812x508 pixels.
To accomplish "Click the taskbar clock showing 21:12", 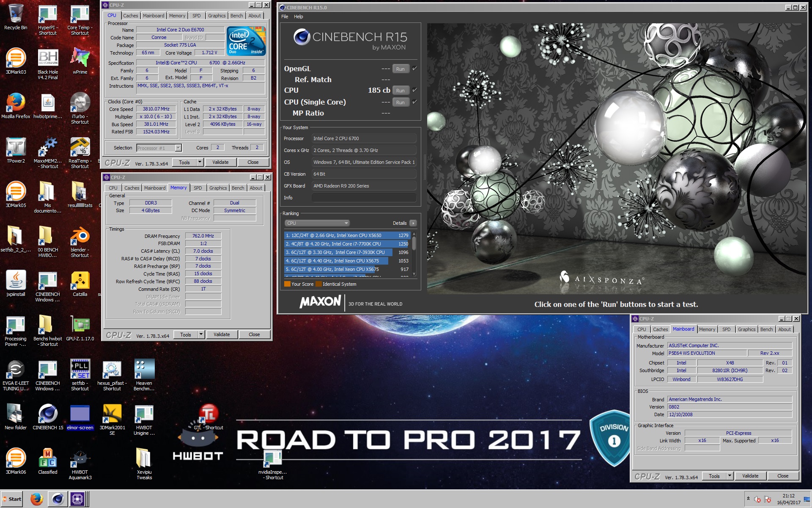I will 788,499.
